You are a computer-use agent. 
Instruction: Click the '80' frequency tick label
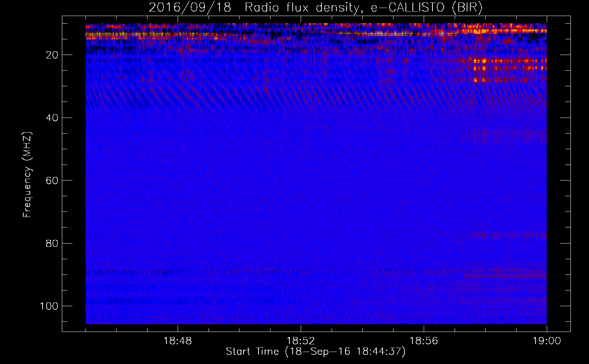[52, 243]
